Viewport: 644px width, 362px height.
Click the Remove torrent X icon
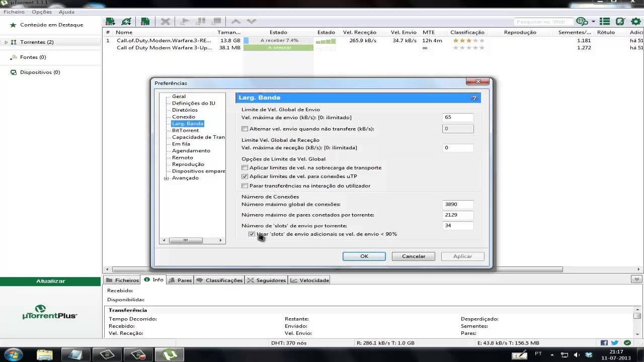(165, 22)
